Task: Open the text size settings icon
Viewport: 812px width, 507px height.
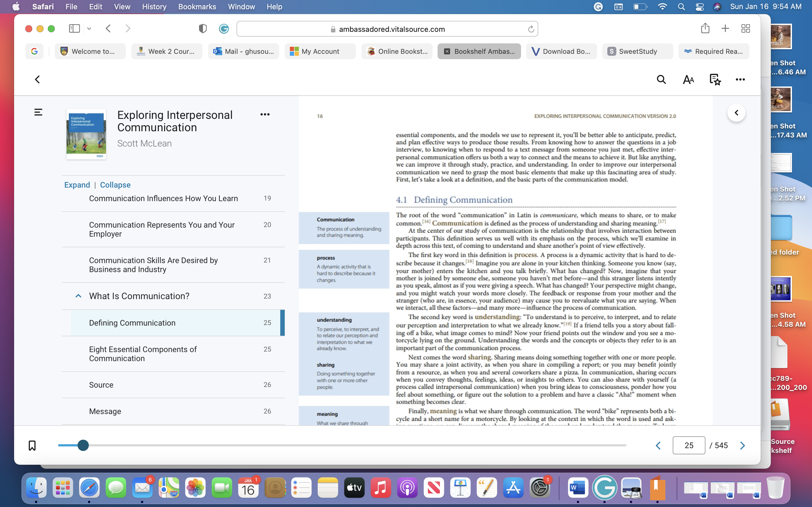Action: point(688,79)
